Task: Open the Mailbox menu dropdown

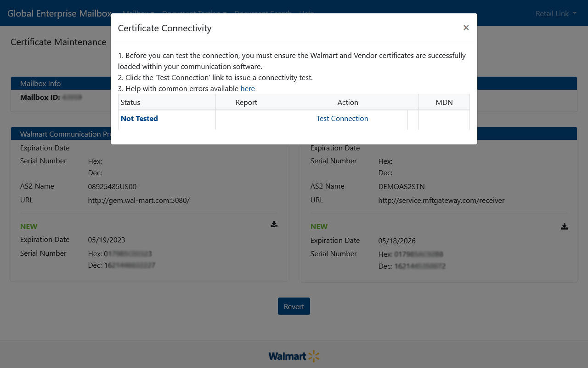Action: pyautogui.click(x=138, y=13)
